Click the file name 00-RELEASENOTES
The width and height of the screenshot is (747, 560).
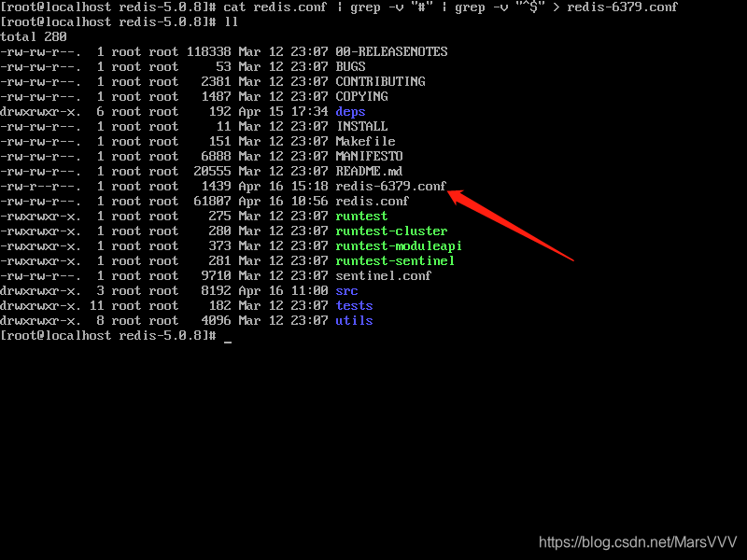pyautogui.click(x=391, y=51)
